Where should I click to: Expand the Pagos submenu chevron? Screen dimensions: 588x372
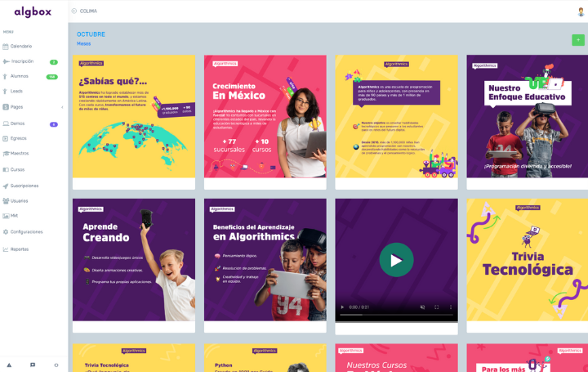pyautogui.click(x=62, y=107)
